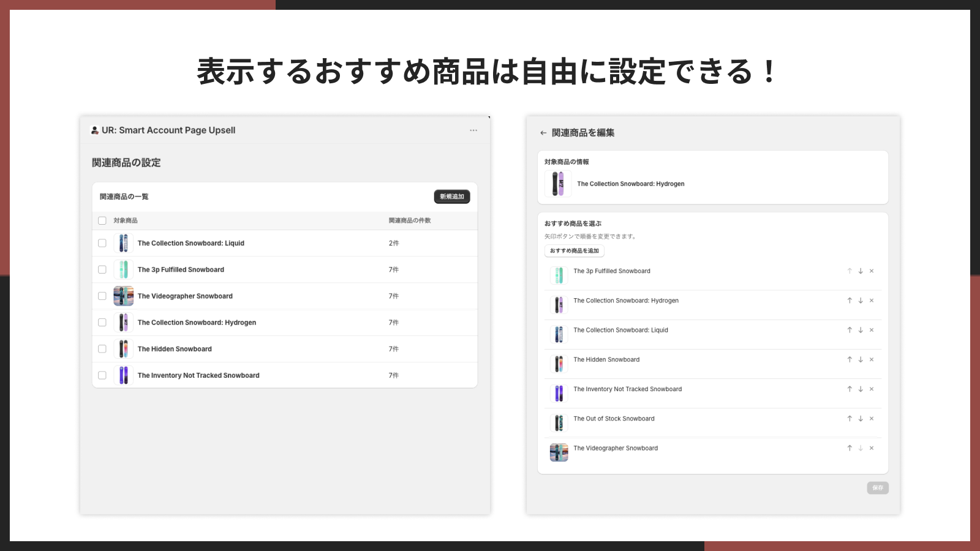Remove The Collection Snowboard: Liquid from recommendations
The image size is (980, 551).
point(872,330)
